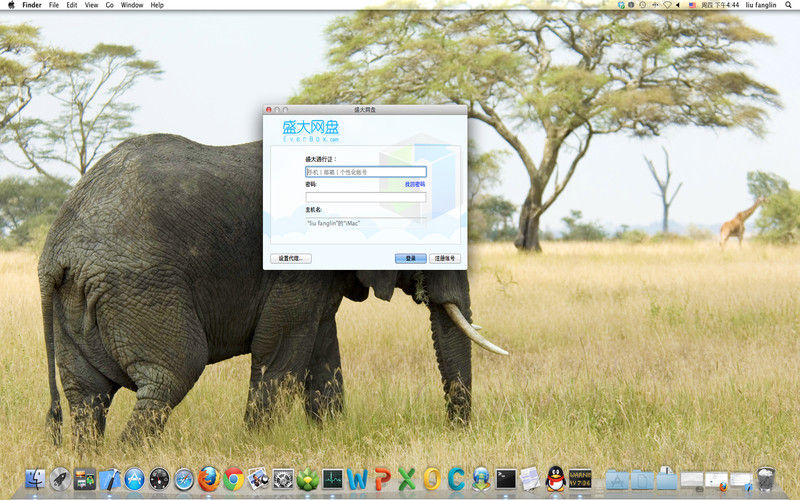The width and height of the screenshot is (800, 500).
Task: Click the EverBox status icon in menu bar
Action: point(621,5)
